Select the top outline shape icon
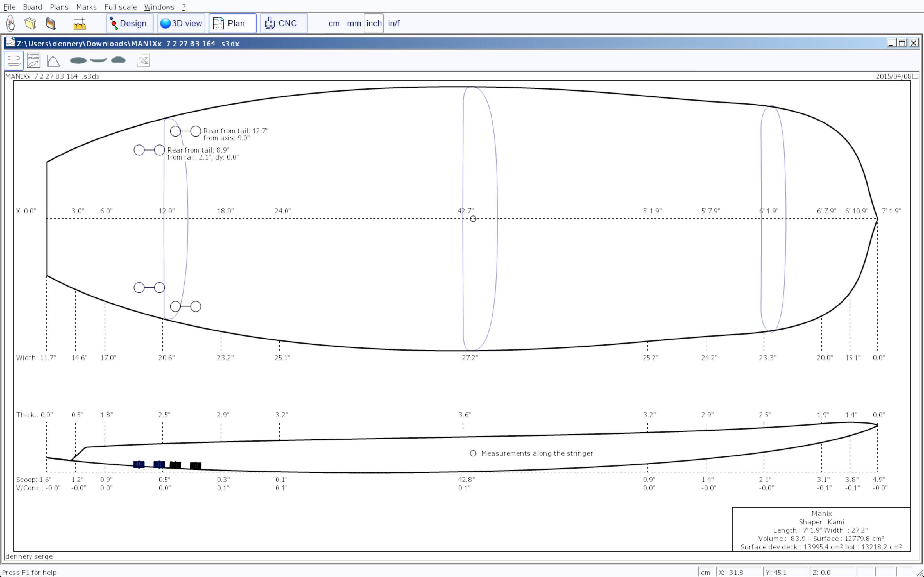The image size is (924, 577). (x=78, y=61)
